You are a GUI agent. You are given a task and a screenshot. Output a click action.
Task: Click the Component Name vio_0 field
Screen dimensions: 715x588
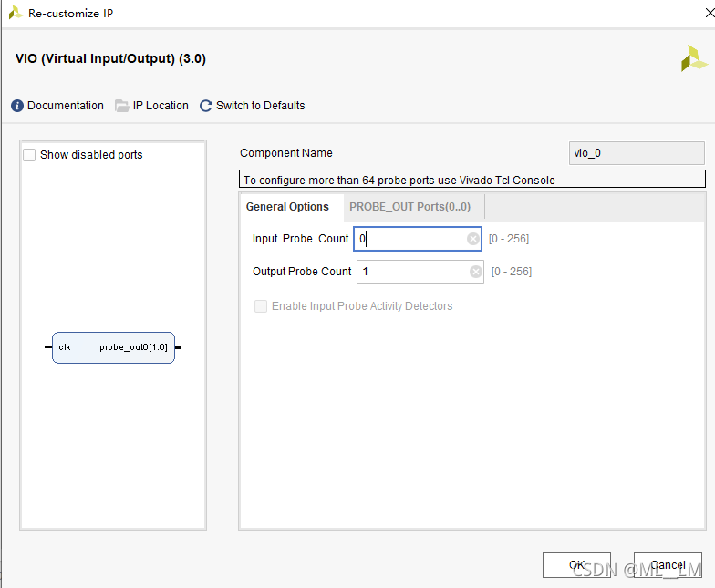(x=637, y=153)
